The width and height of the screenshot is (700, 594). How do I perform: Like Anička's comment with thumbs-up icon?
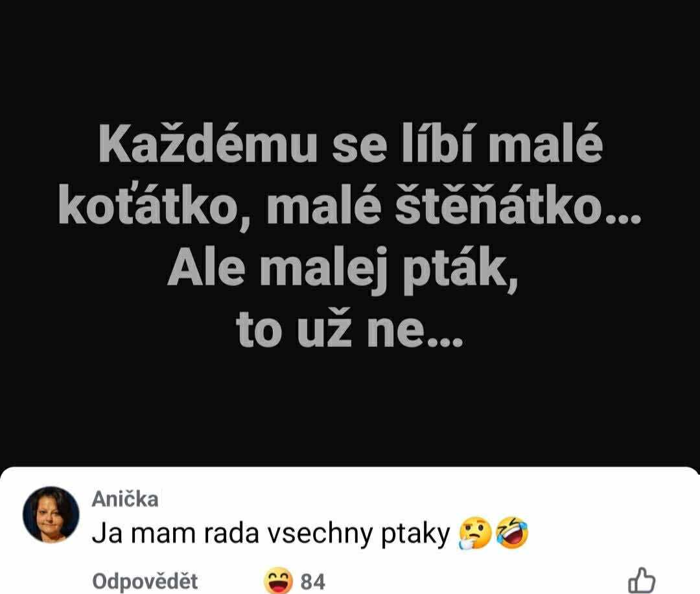(642, 581)
